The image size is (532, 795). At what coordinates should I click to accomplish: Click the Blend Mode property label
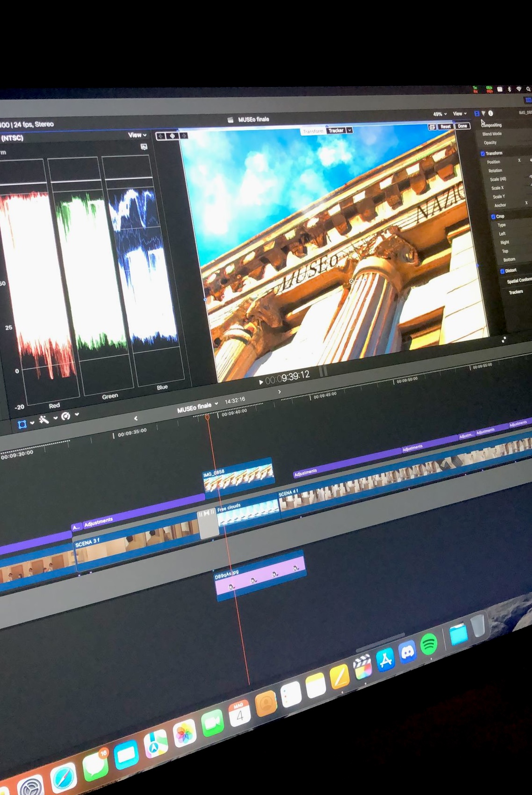[x=492, y=134]
